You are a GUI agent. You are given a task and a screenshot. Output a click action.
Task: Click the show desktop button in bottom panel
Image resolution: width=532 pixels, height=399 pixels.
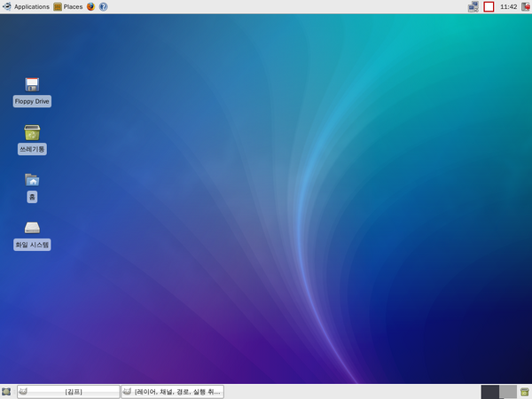6,391
